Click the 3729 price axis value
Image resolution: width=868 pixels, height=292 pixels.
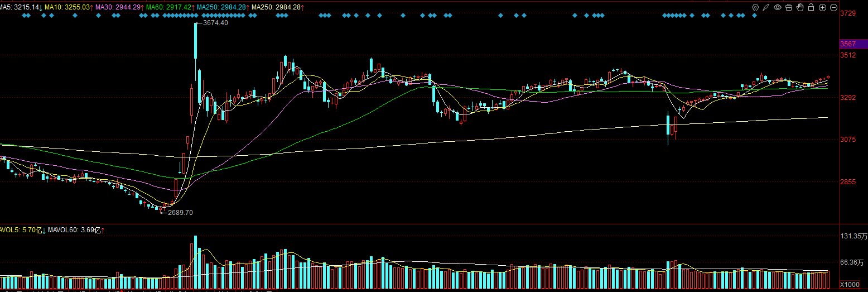click(848, 13)
